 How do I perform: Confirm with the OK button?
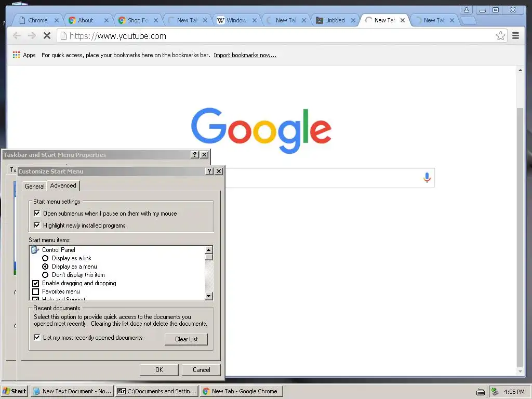point(159,369)
